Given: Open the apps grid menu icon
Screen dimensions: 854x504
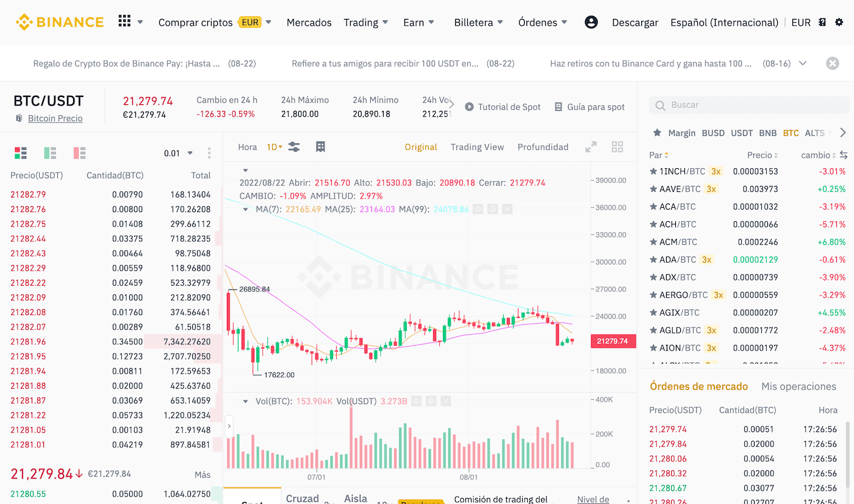Looking at the screenshot, I should tap(124, 21).
